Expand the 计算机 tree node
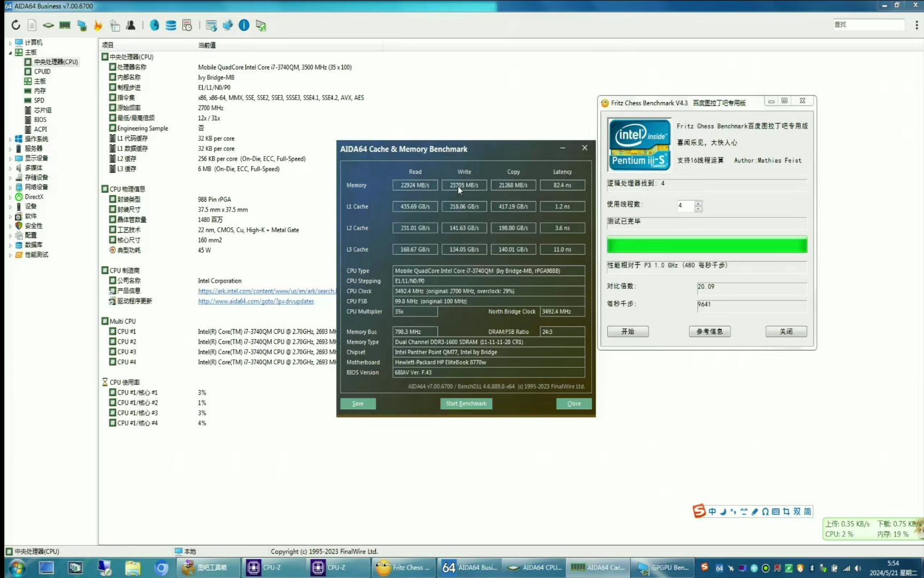The image size is (924, 578). [10, 43]
